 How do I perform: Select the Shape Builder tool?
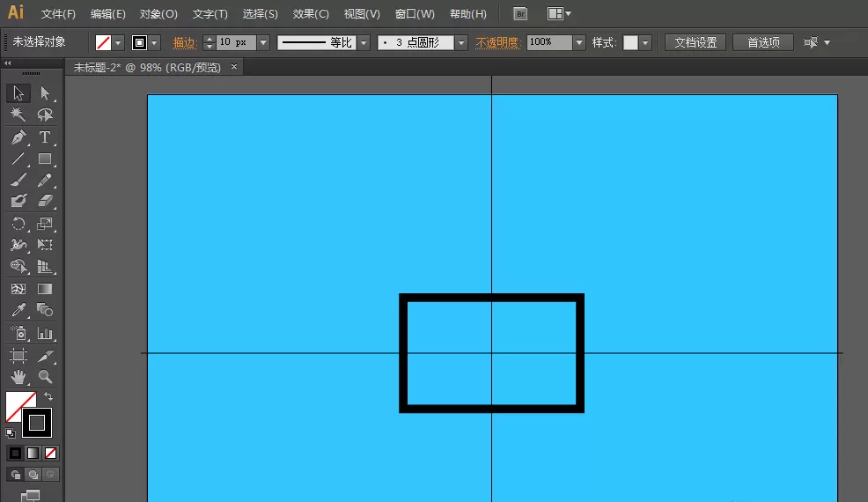coord(18,267)
